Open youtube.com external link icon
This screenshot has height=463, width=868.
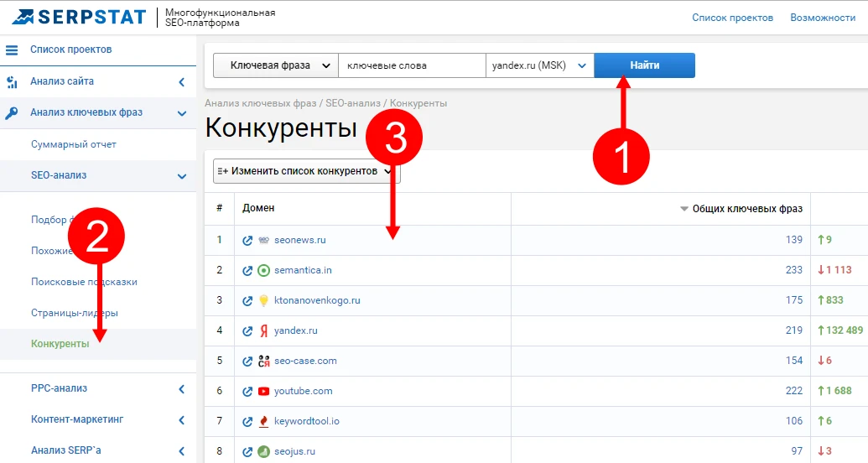[247, 391]
